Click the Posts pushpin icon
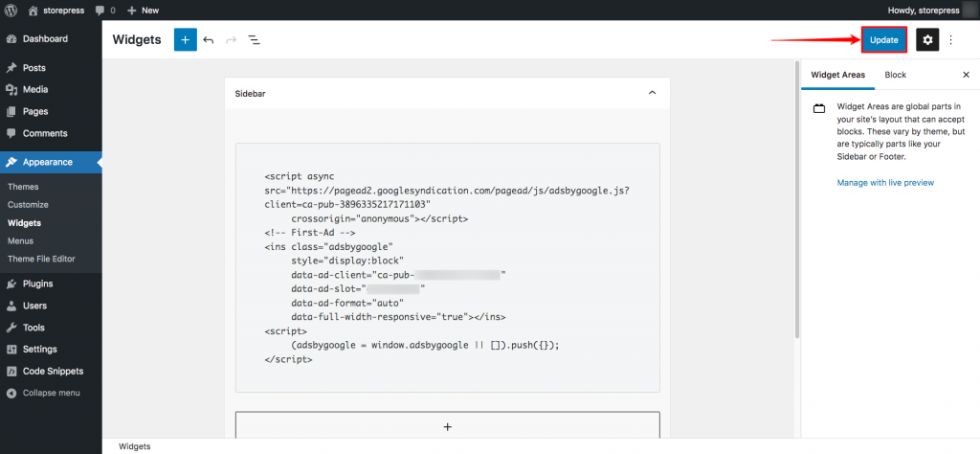This screenshot has width=980, height=454. [11, 68]
